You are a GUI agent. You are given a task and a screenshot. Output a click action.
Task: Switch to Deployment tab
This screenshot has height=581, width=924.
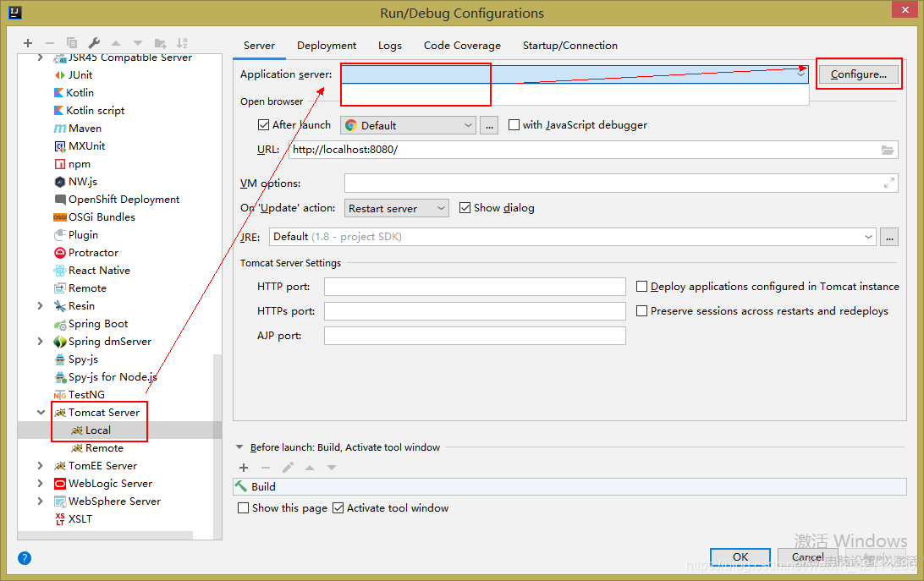point(327,46)
